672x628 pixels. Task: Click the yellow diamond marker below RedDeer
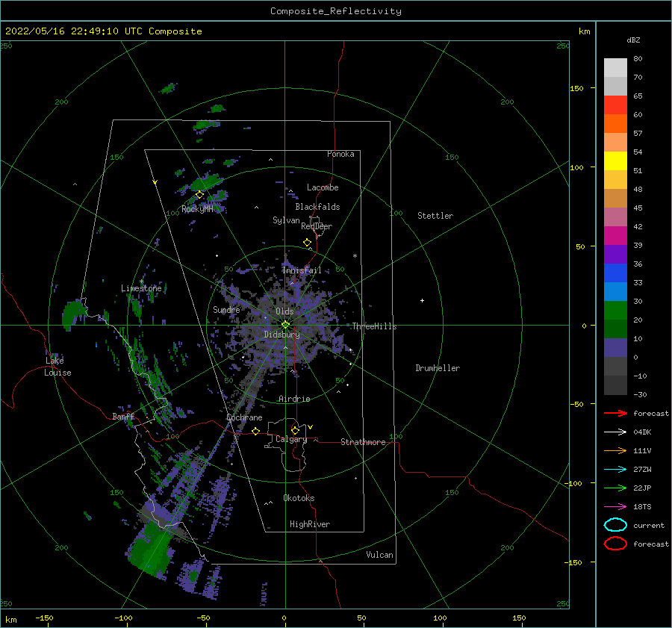point(308,243)
